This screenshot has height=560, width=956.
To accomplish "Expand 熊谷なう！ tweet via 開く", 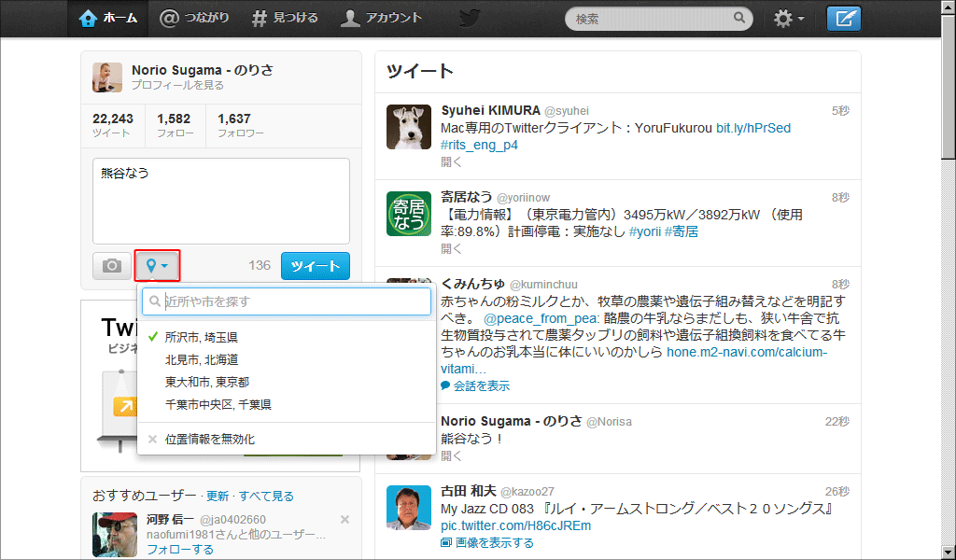I will click(451, 455).
